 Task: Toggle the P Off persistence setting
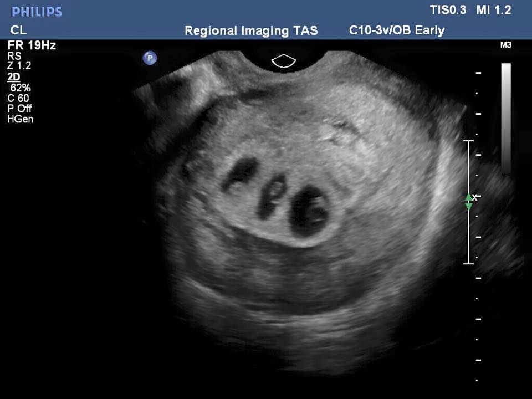tap(19, 109)
